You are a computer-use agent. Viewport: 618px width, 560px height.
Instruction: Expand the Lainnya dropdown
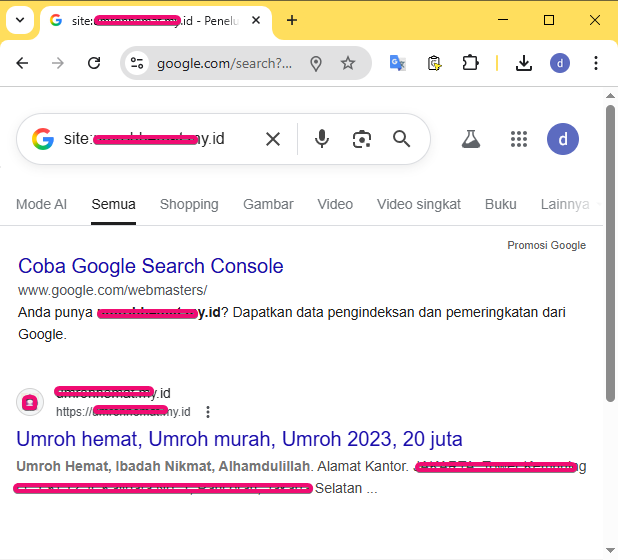click(570, 204)
